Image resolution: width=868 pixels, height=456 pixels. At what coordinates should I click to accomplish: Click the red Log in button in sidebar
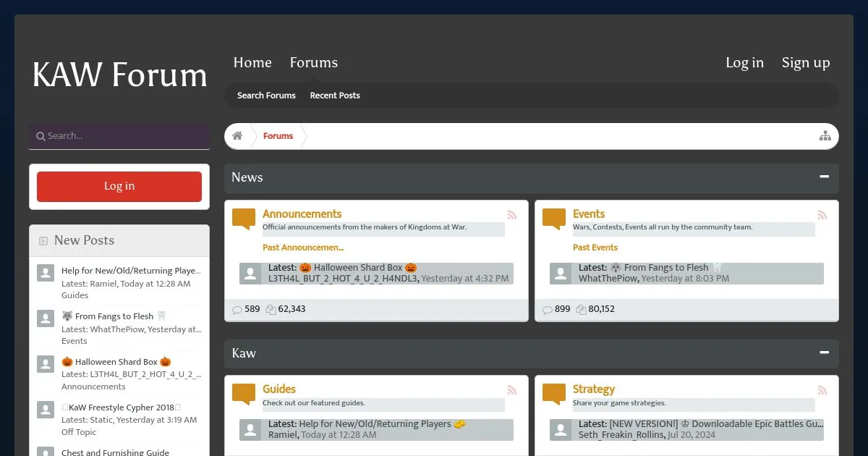[119, 187]
